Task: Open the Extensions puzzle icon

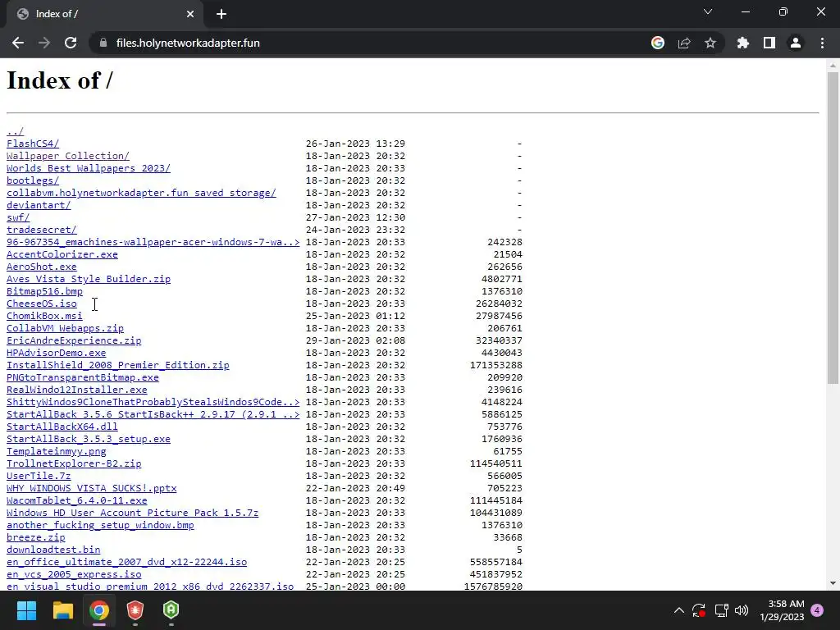Action: click(x=743, y=43)
